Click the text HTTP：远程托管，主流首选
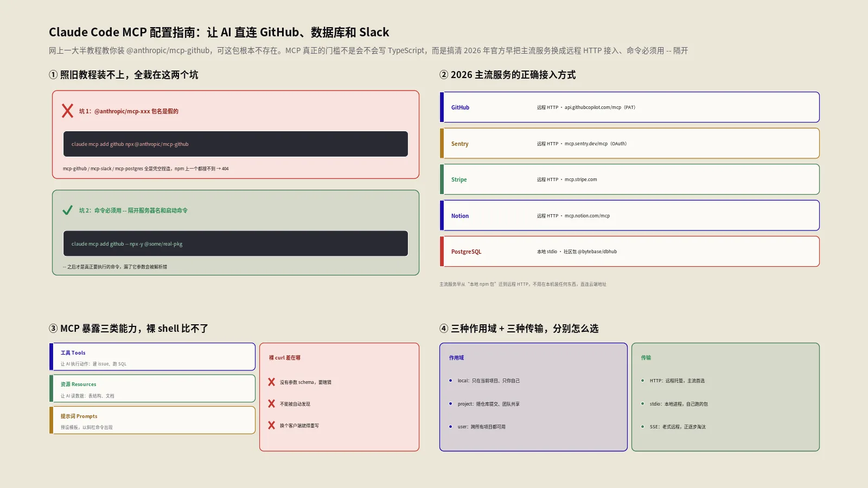Viewport: 868px width, 488px height. coord(677,381)
